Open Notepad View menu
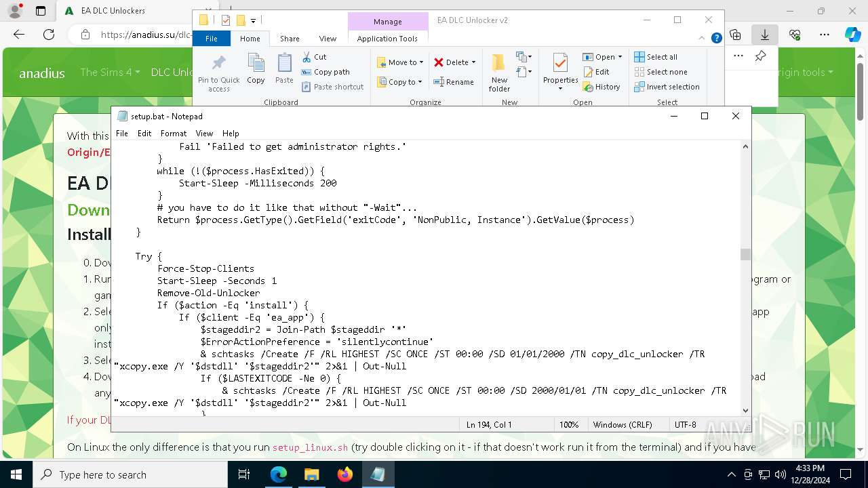Viewport: 868px width, 488px height. (204, 134)
